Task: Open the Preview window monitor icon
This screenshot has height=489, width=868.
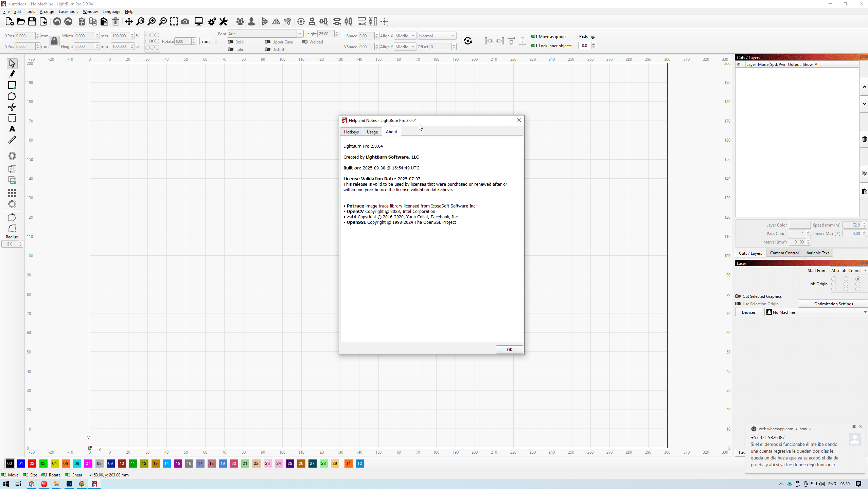Action: (x=199, y=22)
